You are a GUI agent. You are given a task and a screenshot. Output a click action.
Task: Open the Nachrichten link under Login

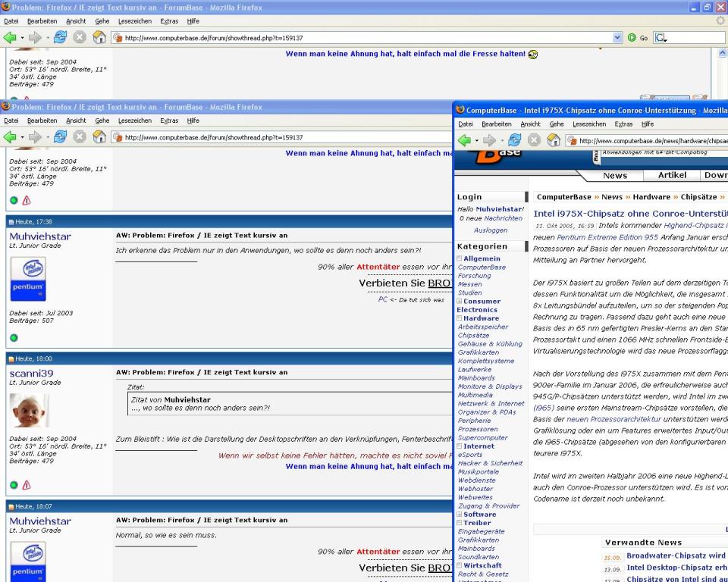click(x=503, y=218)
